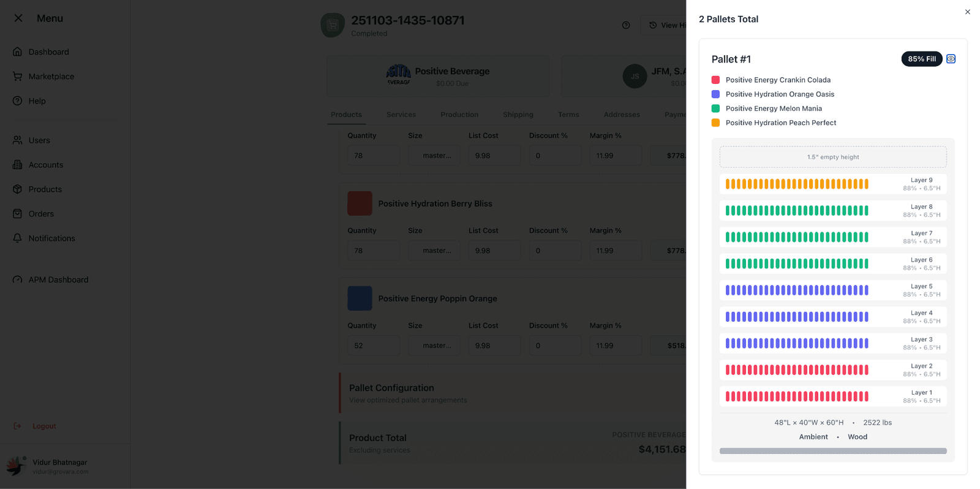980x489 pixels.
Task: Click Quantity field of Positive Energy Poppin Orange
Action: 374,346
